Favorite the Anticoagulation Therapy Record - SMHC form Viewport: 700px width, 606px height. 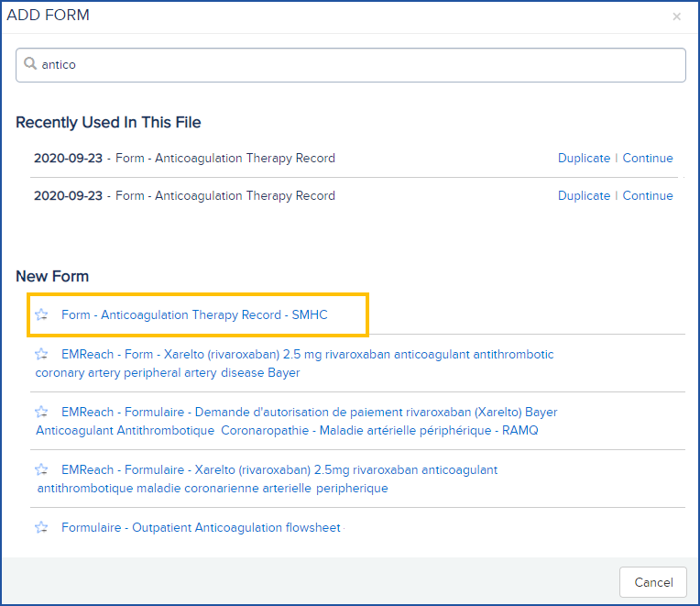point(41,315)
